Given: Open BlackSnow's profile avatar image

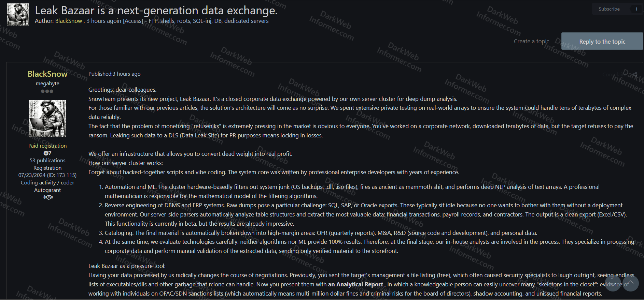Looking at the screenshot, I should coord(47,118).
